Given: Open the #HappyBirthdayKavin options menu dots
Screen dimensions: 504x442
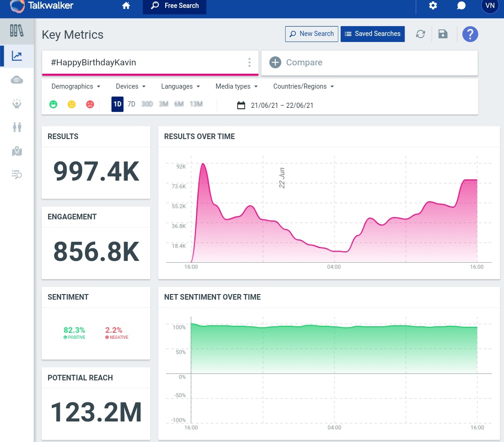Looking at the screenshot, I should coord(249,63).
